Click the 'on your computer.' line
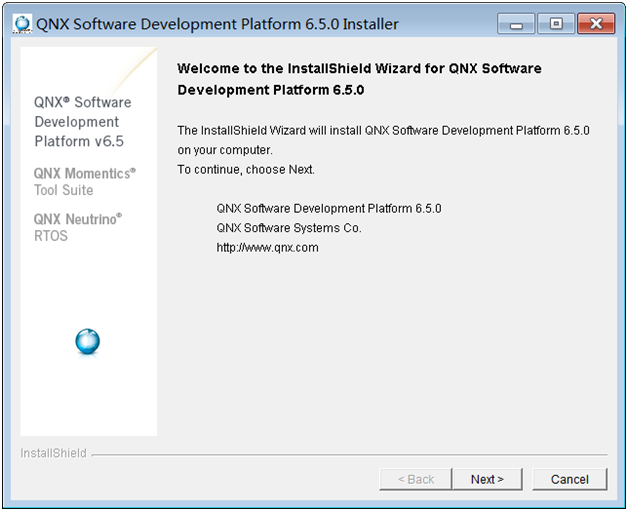The image size is (628, 511). tap(225, 150)
